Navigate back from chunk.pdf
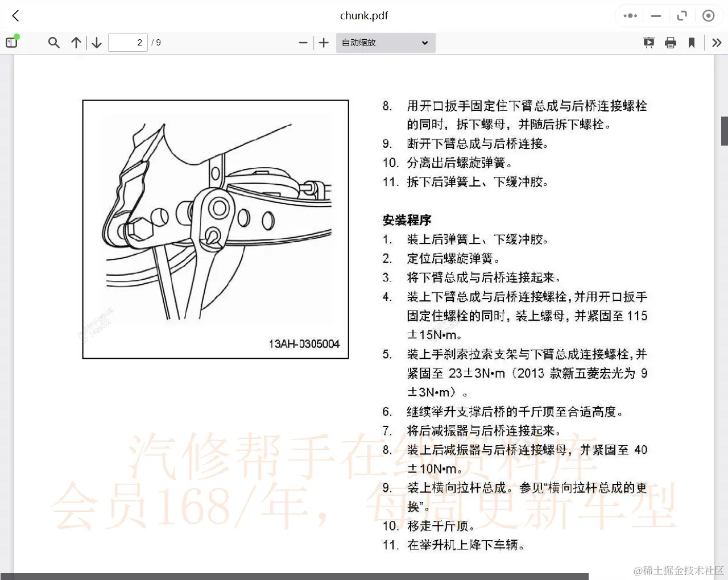Screen dimensions: 728x580 (x=15, y=15)
